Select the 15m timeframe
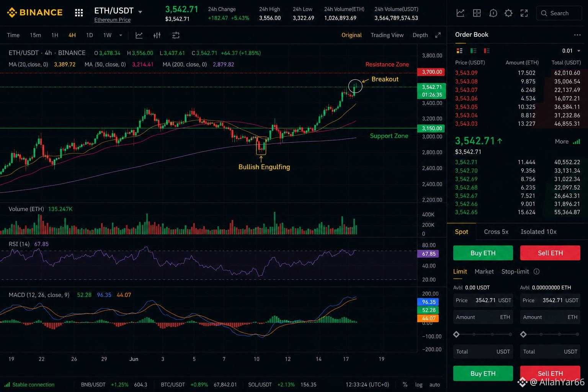Viewport: 588px width, 392px height. 35,35
